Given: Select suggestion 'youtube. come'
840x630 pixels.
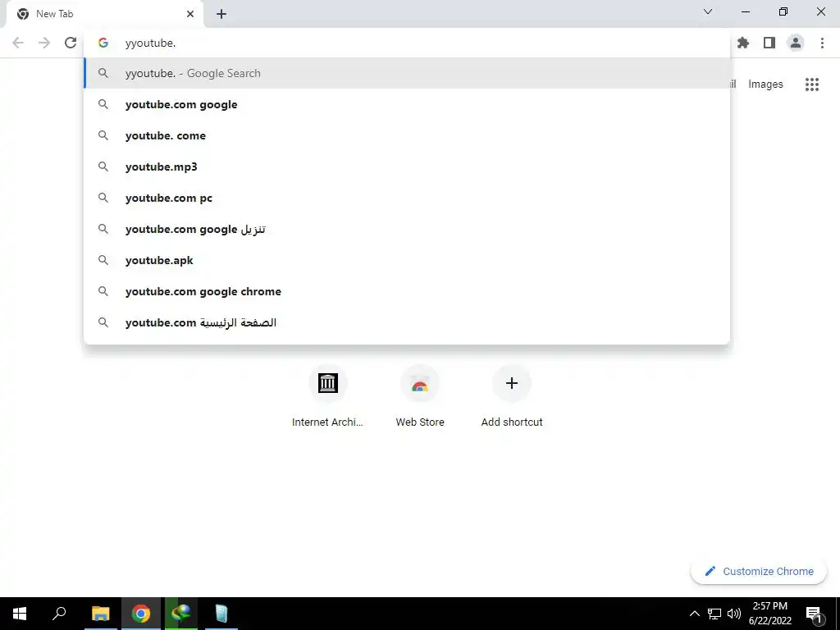Looking at the screenshot, I should 407,135.
